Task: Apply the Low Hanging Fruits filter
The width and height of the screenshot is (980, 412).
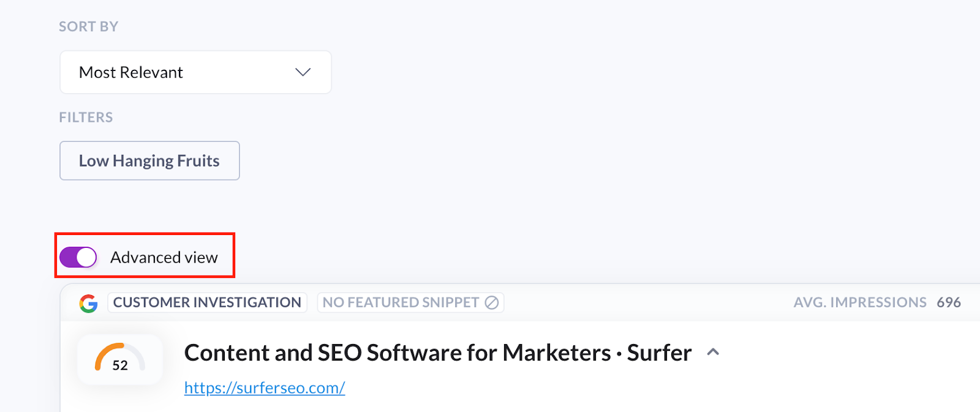Action: tap(149, 161)
